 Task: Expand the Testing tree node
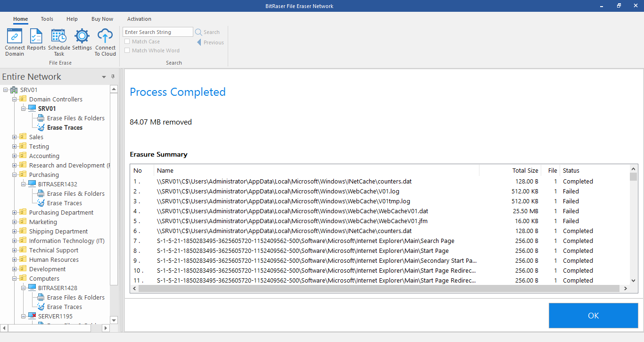coord(14,146)
